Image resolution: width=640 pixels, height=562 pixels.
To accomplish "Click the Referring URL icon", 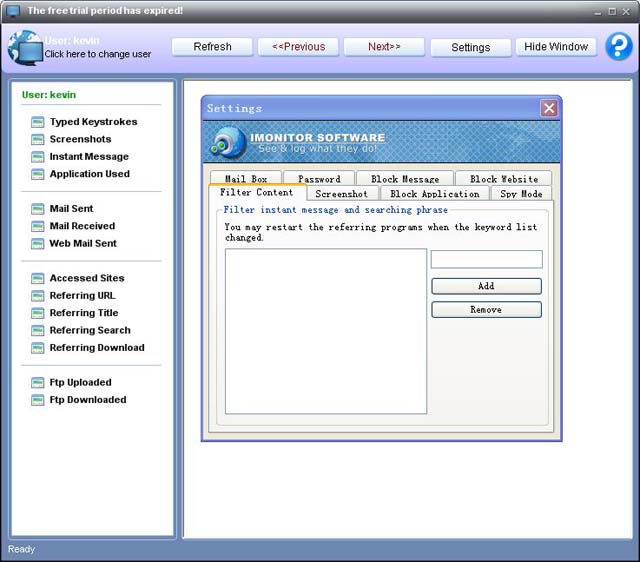I will click(38, 295).
